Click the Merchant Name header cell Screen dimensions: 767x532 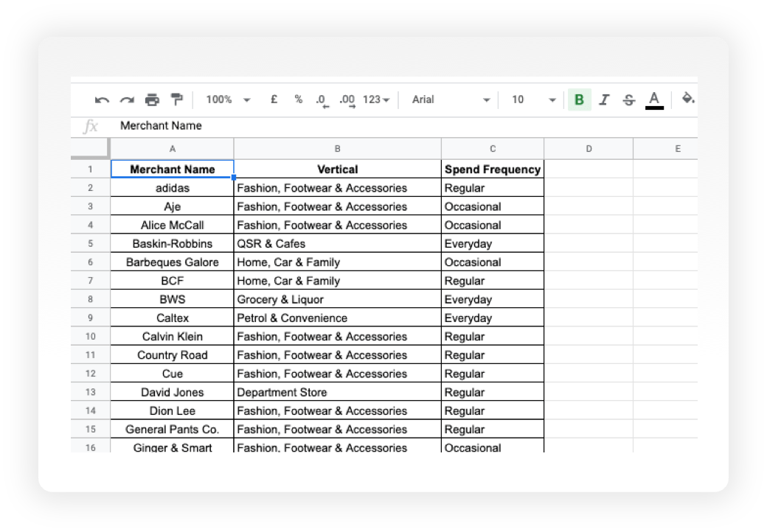(x=172, y=169)
